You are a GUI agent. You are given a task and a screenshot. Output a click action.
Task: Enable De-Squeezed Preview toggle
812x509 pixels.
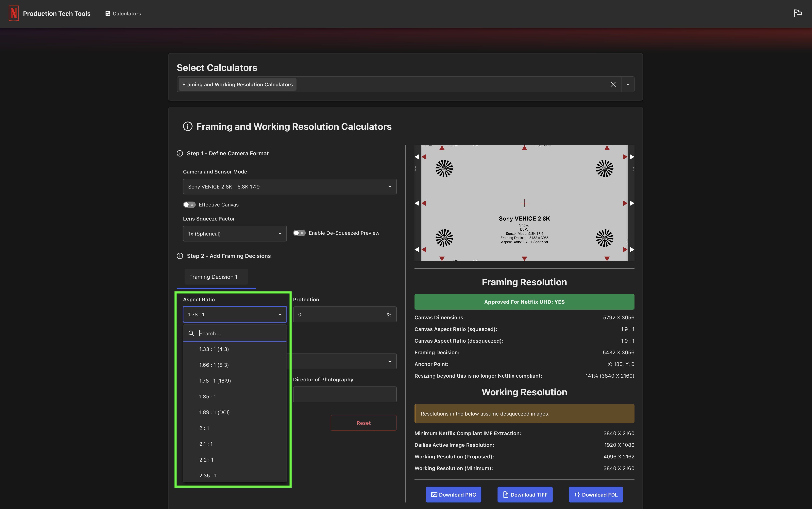click(299, 233)
